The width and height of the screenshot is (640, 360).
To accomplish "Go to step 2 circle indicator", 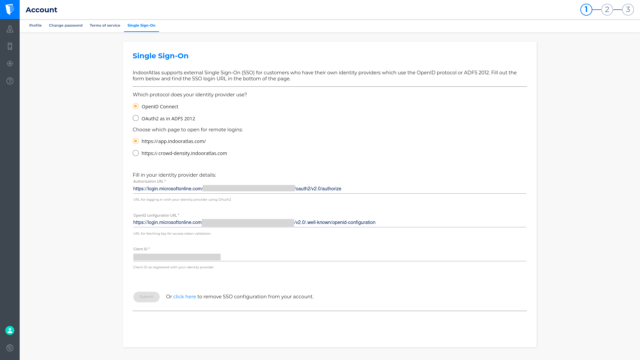I will [607, 9].
